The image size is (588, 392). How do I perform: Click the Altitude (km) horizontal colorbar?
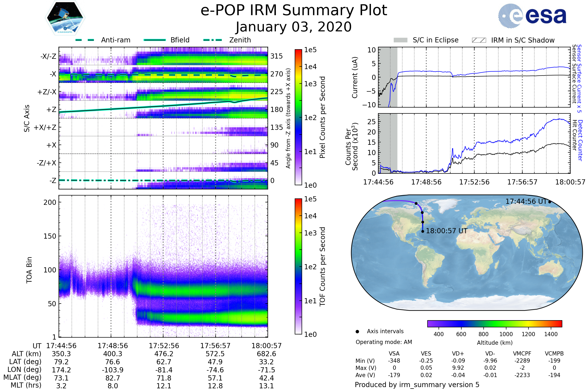point(494,323)
